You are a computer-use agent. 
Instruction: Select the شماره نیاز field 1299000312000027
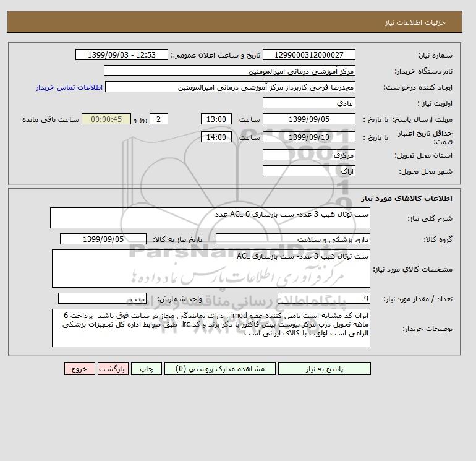coord(308,54)
